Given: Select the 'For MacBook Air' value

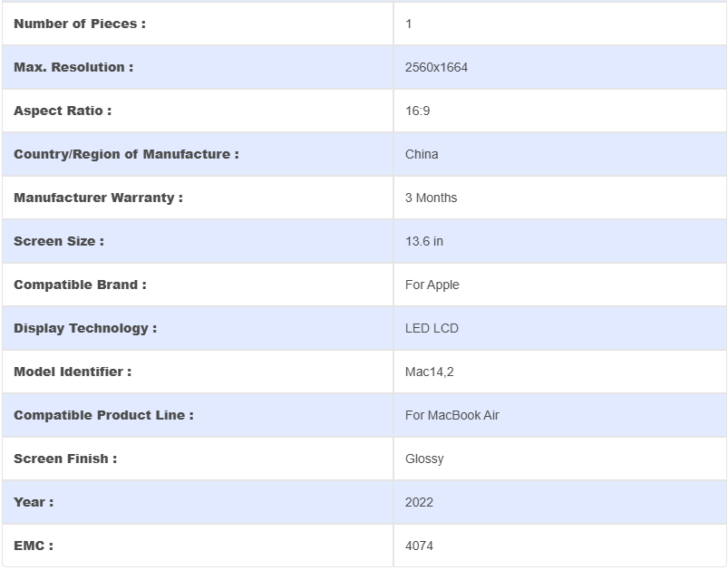Looking at the screenshot, I should tap(451, 415).
